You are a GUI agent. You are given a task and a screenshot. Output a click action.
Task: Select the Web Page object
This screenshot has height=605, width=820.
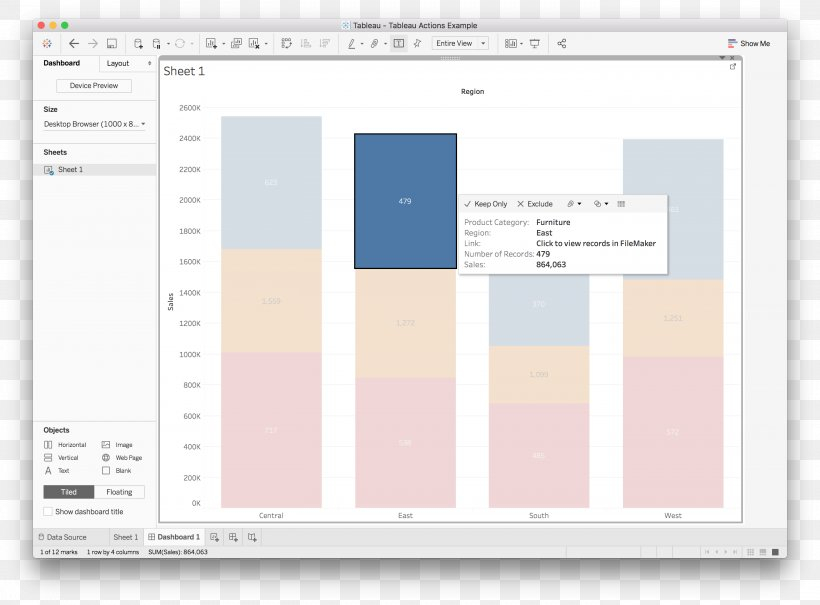(x=122, y=458)
